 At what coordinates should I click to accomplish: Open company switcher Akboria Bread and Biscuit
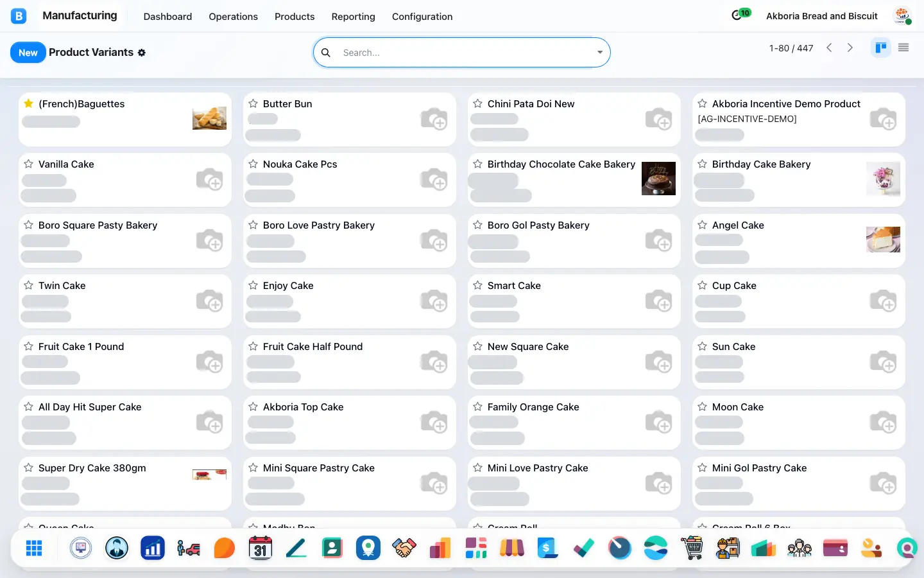click(x=822, y=16)
